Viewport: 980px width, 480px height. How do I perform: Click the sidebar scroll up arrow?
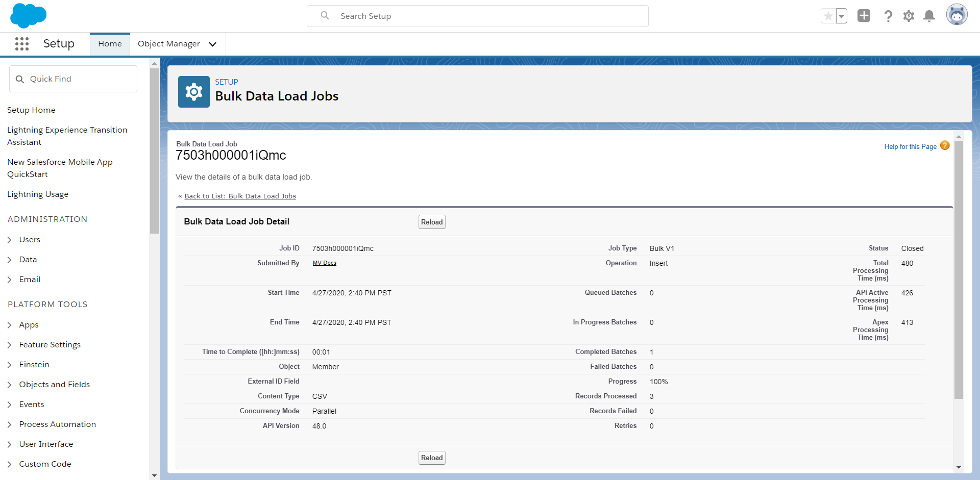pos(154,64)
